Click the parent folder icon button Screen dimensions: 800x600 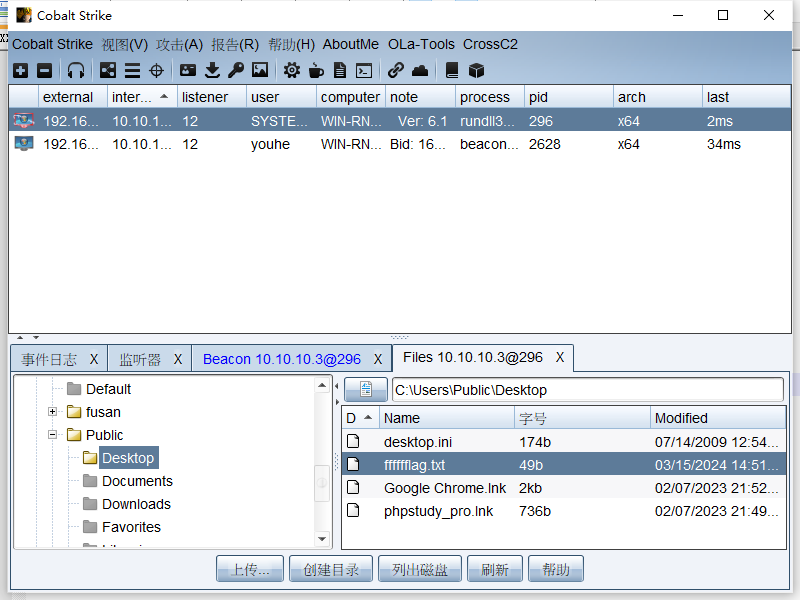click(x=366, y=390)
